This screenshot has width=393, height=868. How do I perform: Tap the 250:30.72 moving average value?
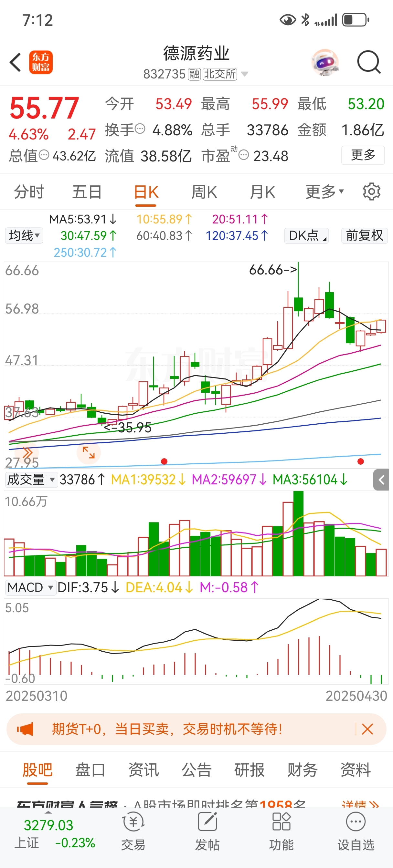(x=85, y=253)
